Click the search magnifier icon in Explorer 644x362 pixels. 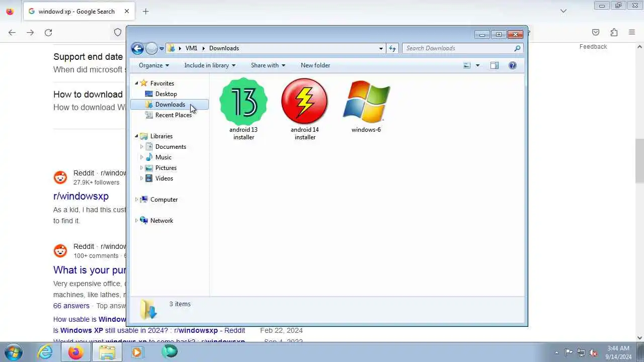(x=517, y=48)
